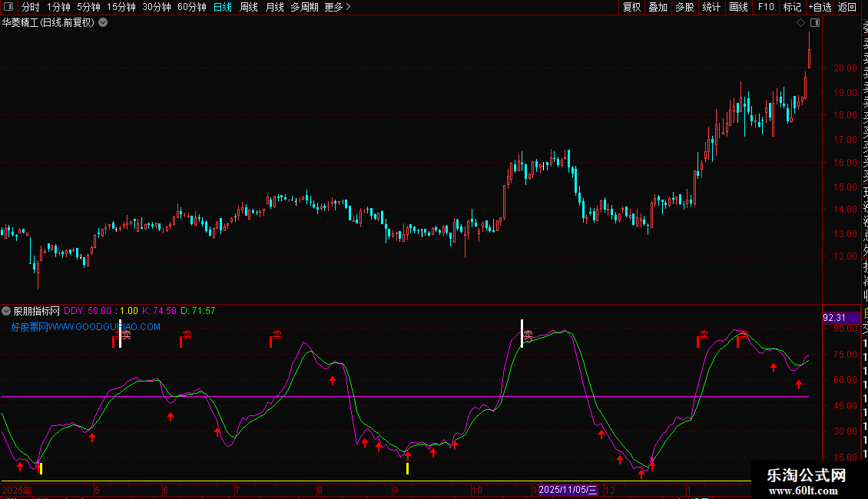Viewport: 868px width, 499px height.
Task: Open F10 company information
Action: [766, 7]
